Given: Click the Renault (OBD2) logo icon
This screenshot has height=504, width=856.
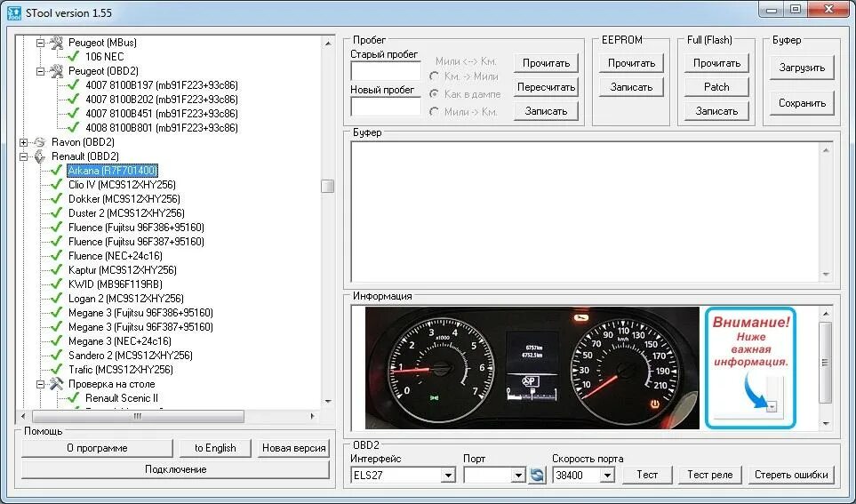Looking at the screenshot, I should coord(39,156).
